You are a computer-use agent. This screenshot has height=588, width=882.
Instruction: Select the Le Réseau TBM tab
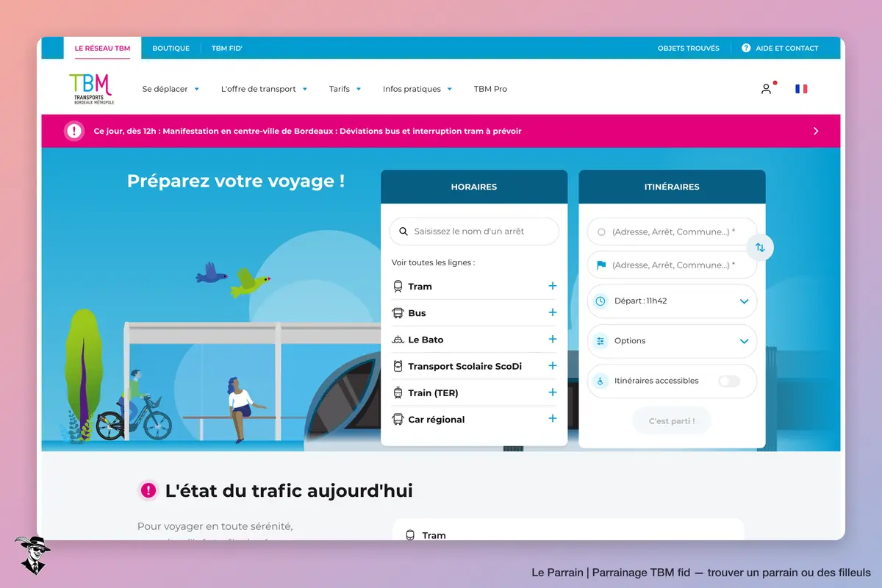click(x=102, y=49)
